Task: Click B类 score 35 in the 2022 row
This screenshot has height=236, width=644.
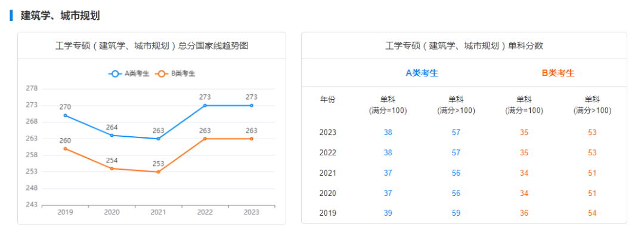Action: [x=524, y=153]
